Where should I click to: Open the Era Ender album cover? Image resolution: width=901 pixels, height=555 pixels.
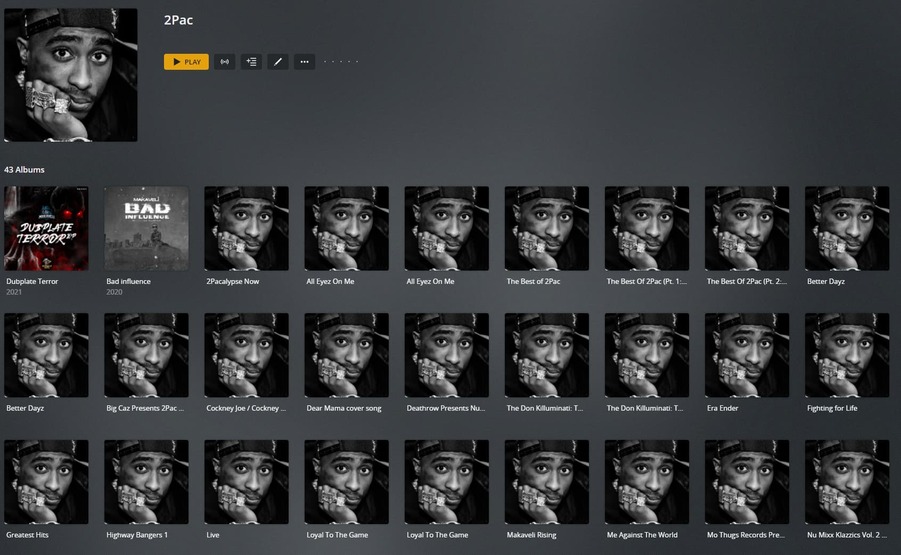747,355
